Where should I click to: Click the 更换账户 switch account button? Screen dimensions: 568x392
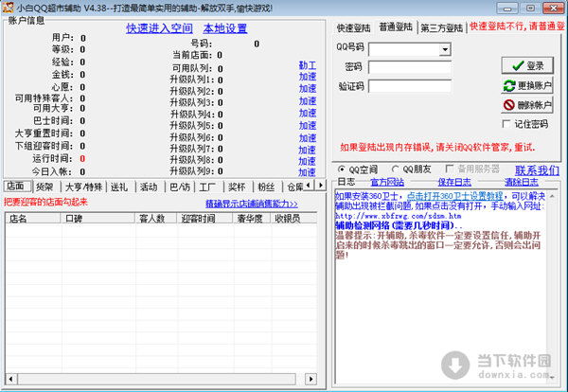pyautogui.click(x=527, y=85)
